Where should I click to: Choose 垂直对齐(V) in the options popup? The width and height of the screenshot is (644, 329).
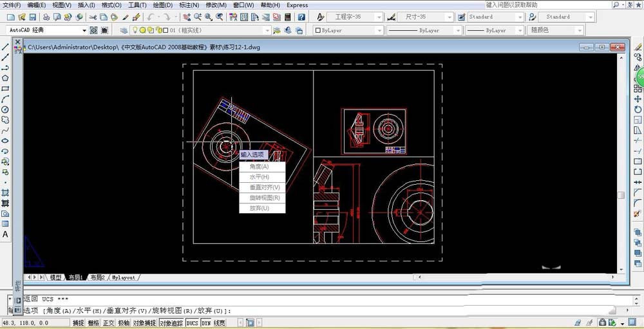point(262,187)
